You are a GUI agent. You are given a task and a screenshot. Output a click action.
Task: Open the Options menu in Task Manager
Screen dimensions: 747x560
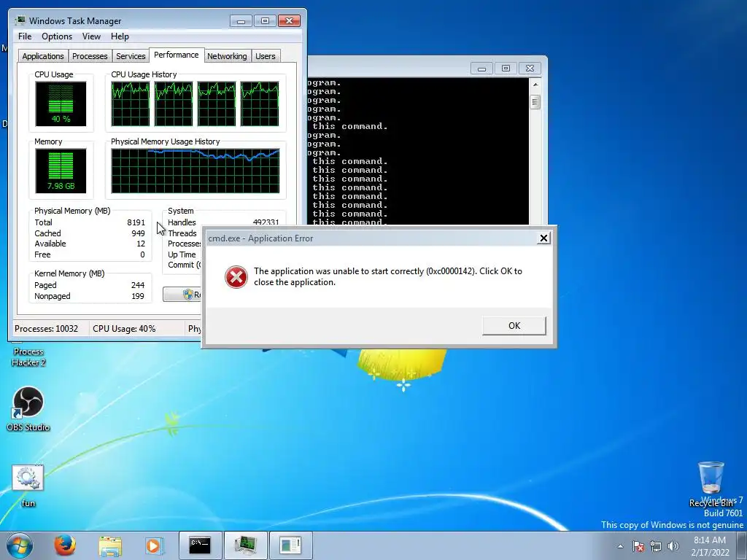pos(57,36)
